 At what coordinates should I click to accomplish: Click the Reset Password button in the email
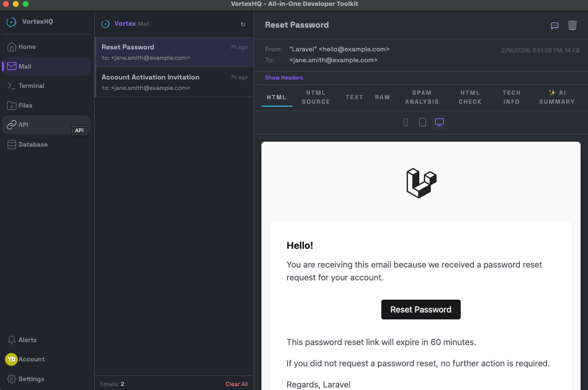[x=421, y=310]
